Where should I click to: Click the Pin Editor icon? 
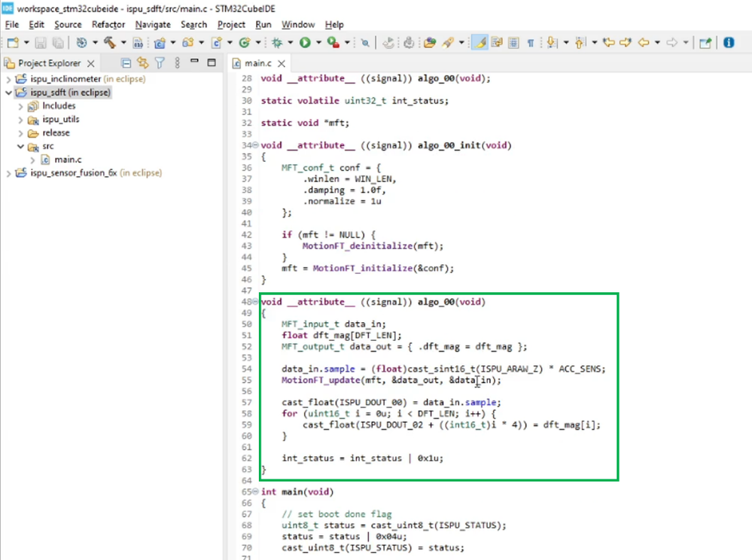[705, 43]
